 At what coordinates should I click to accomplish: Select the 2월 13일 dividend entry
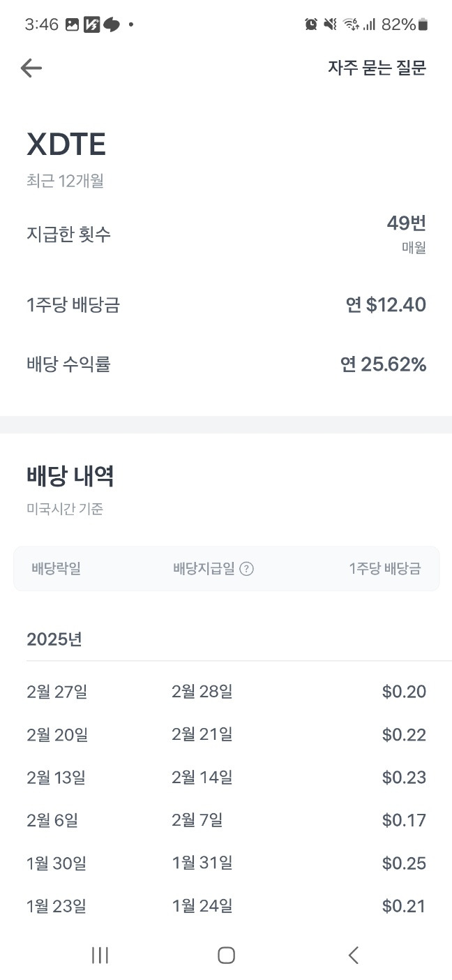226,778
